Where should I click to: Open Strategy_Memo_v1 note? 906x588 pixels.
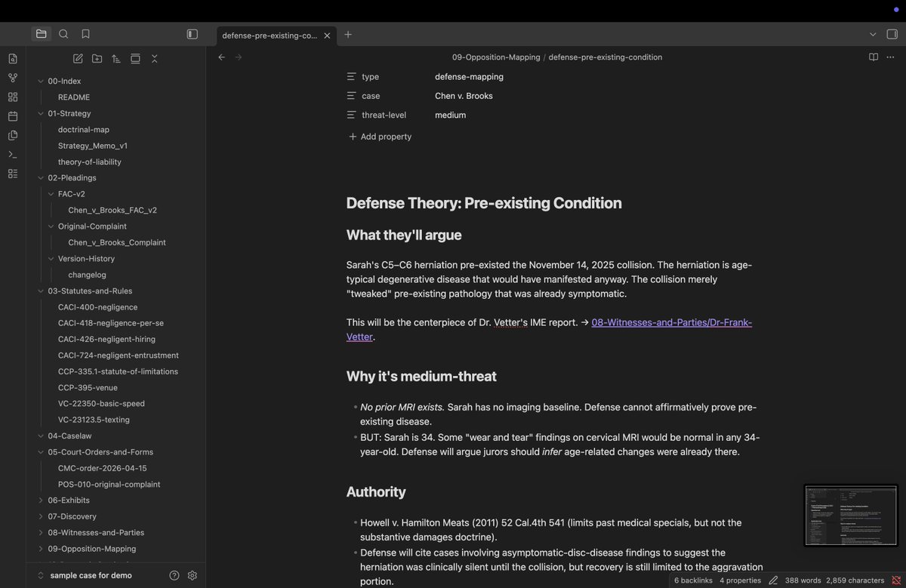point(93,146)
